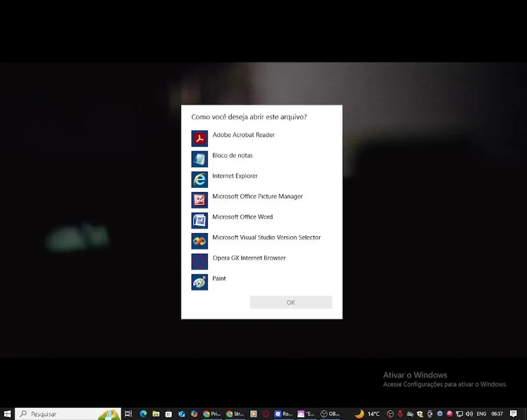Open the clock showing 06:37

point(497,414)
